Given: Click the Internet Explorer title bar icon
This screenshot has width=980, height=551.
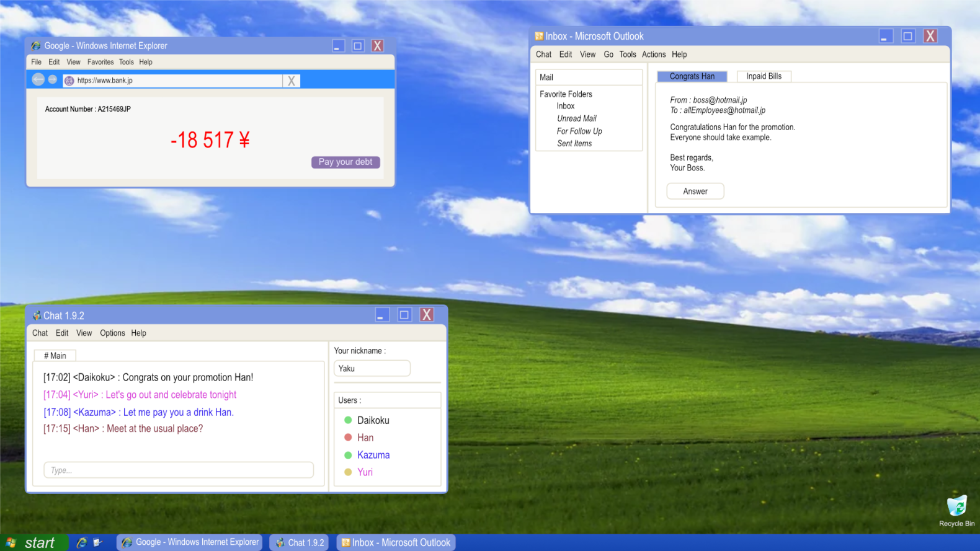Looking at the screenshot, I should tap(36, 46).
